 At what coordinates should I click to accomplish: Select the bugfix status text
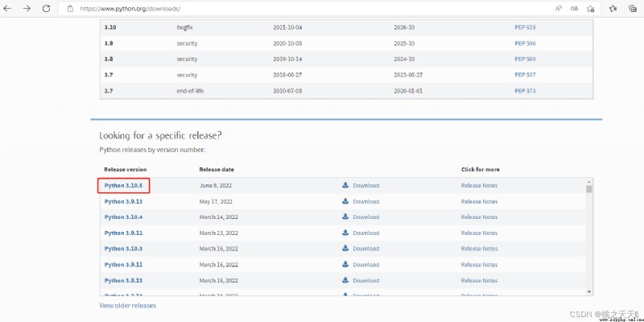[185, 27]
